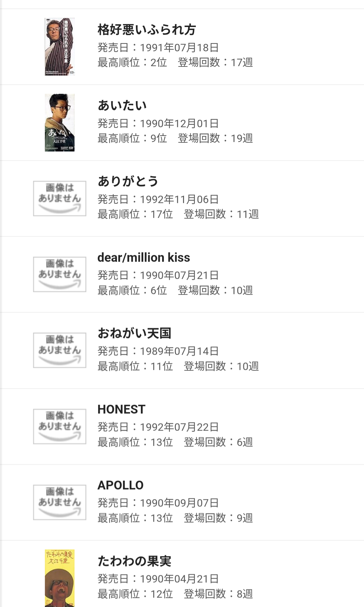Click the APOLLO song title

tap(120, 485)
